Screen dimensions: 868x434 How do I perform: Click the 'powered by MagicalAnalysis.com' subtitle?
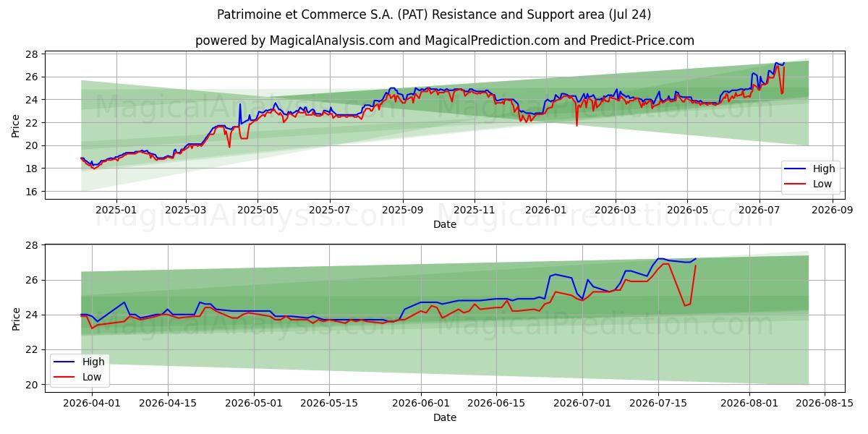point(444,41)
